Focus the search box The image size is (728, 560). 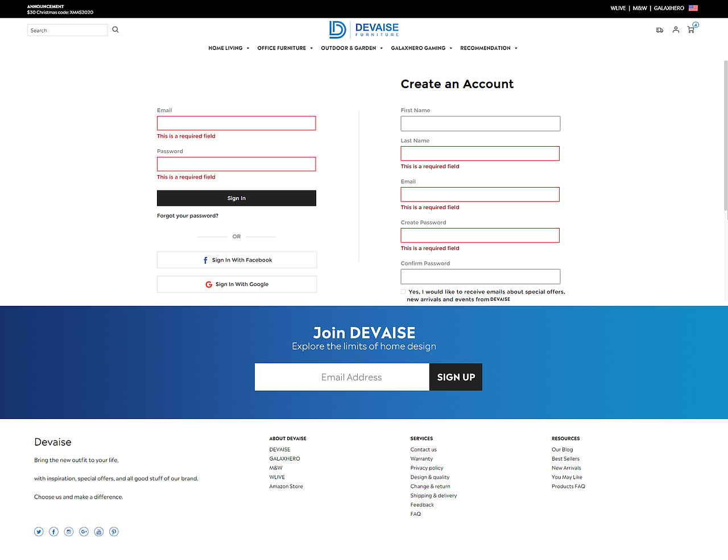click(x=67, y=30)
